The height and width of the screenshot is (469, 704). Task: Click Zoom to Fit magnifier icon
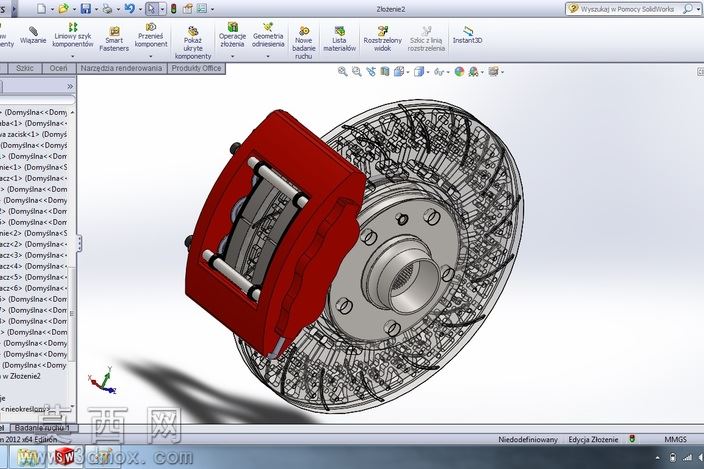(x=343, y=71)
